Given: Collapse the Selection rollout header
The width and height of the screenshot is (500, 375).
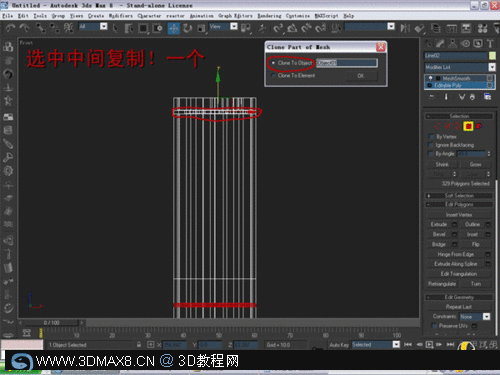Looking at the screenshot, I should [x=459, y=116].
